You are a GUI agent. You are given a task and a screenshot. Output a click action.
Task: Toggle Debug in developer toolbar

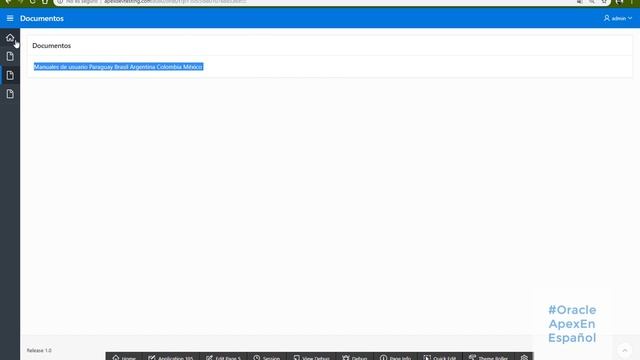(355, 357)
